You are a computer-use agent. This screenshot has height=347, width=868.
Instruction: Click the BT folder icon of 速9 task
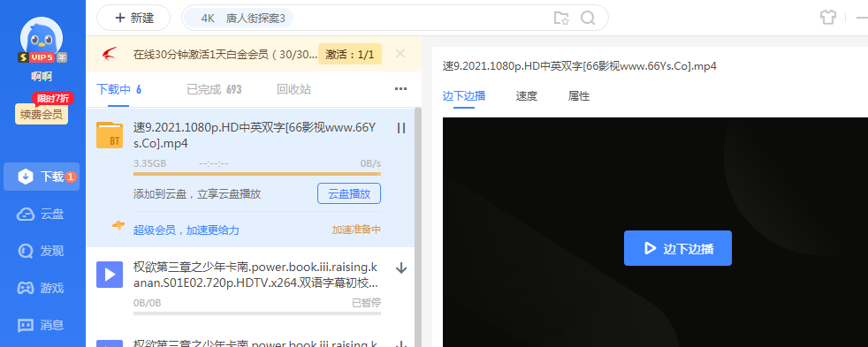tap(110, 135)
